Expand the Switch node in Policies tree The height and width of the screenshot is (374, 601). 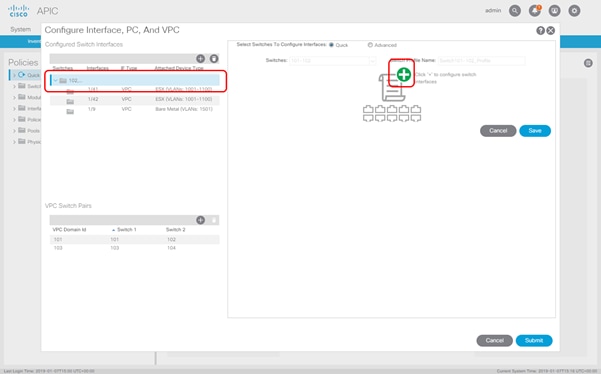14,86
